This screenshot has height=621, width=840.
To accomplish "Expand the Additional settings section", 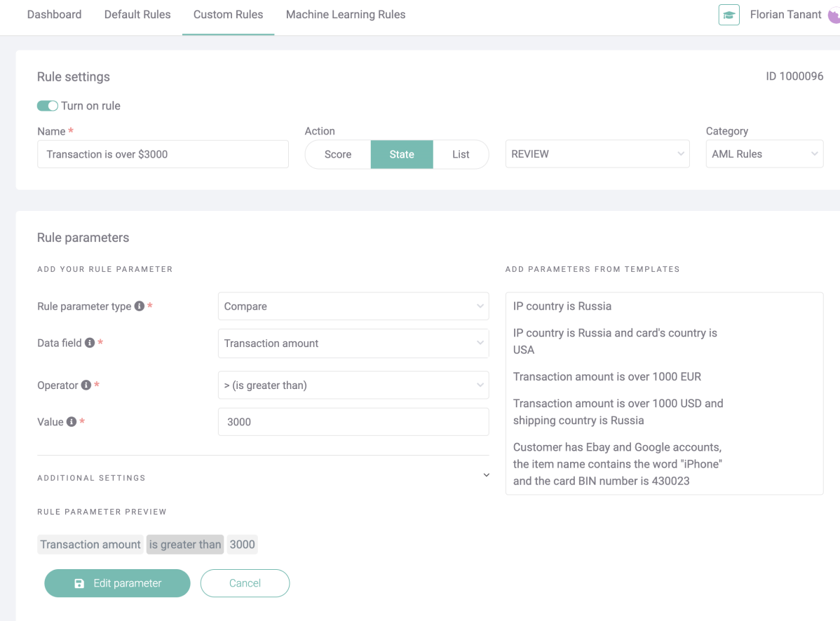I will pyautogui.click(x=486, y=475).
